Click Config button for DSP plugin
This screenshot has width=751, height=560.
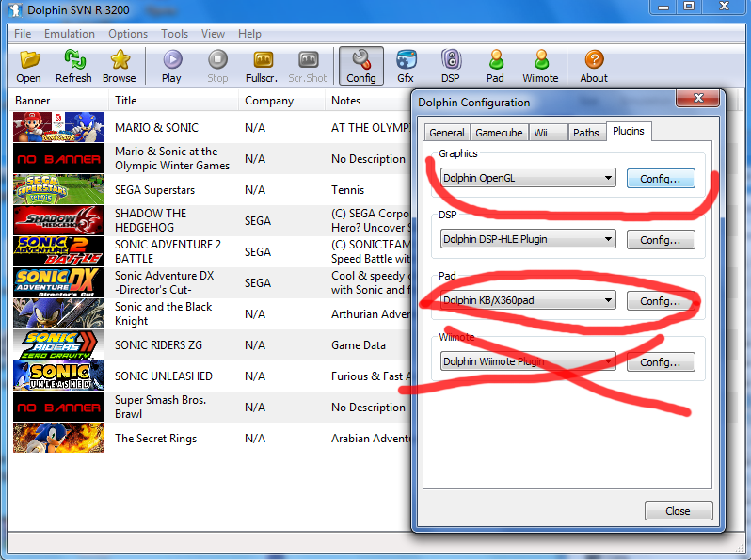coord(661,240)
